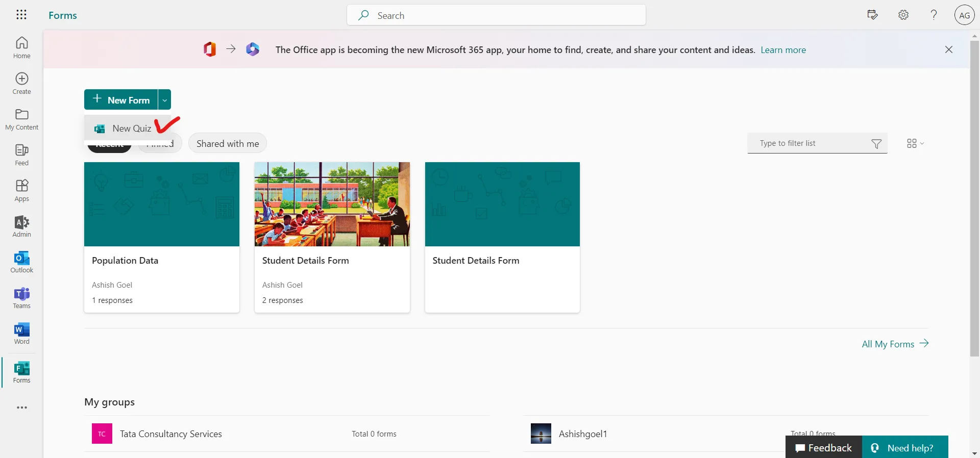The image size is (980, 458).
Task: Go to Home in the sidebar
Action: point(21,48)
